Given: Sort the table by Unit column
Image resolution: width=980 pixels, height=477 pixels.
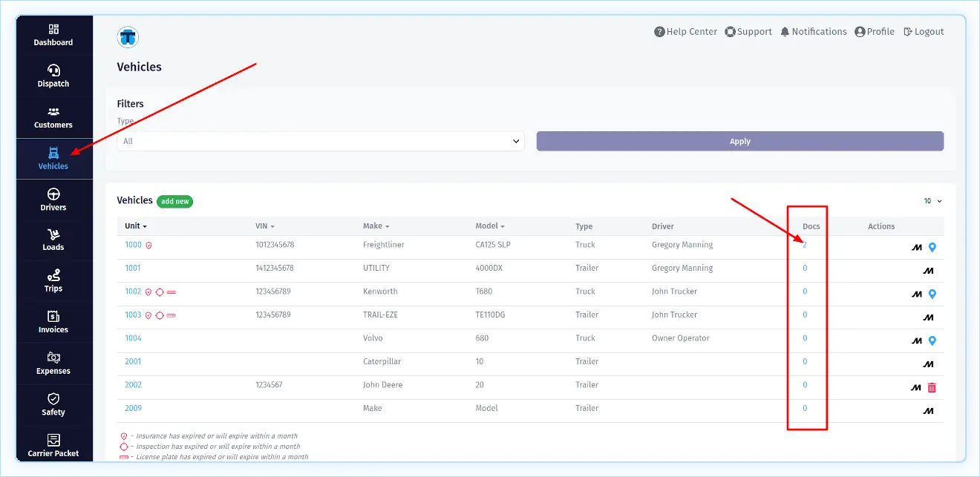Looking at the screenshot, I should click(x=135, y=226).
